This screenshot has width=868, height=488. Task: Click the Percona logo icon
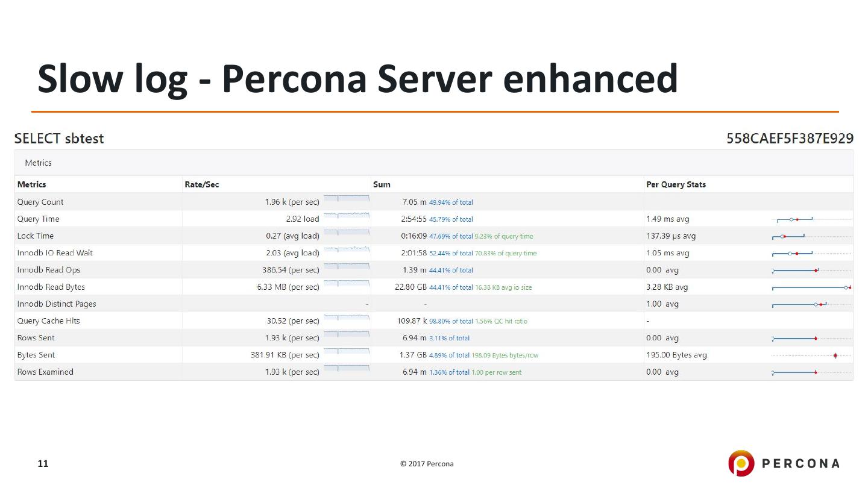(741, 463)
